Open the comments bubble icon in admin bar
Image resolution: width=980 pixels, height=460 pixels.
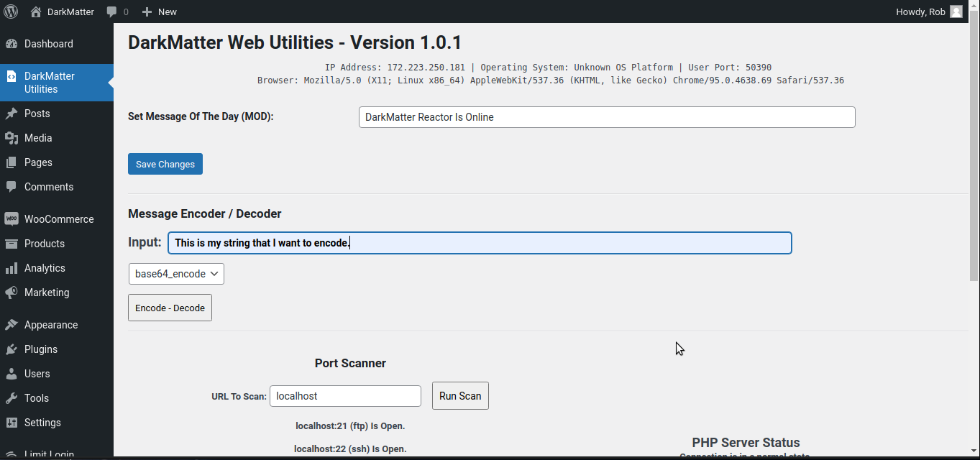111,11
